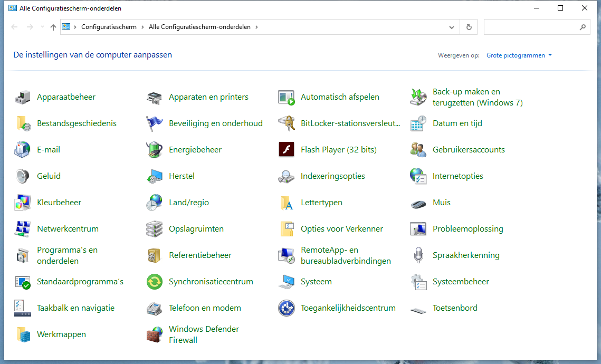Close the Control Panel window
The width and height of the screenshot is (601, 364).
point(585,8)
